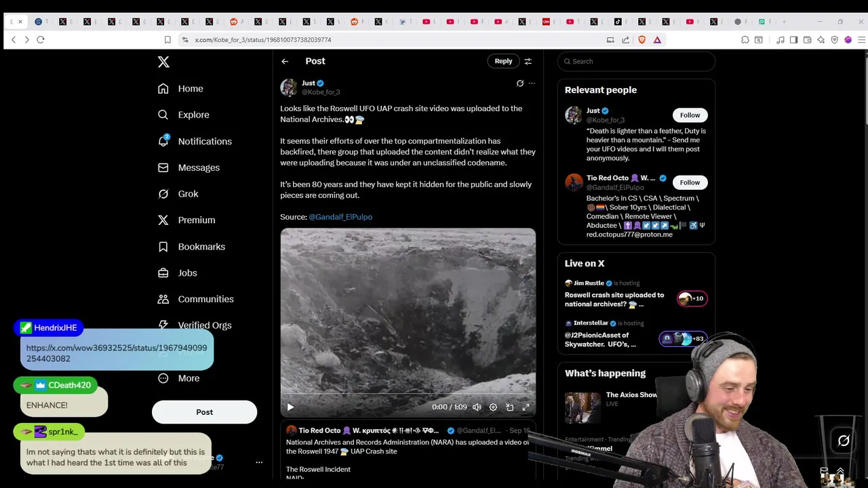Click the back arrow beside Post
This screenshot has width=868, height=488.
point(285,61)
